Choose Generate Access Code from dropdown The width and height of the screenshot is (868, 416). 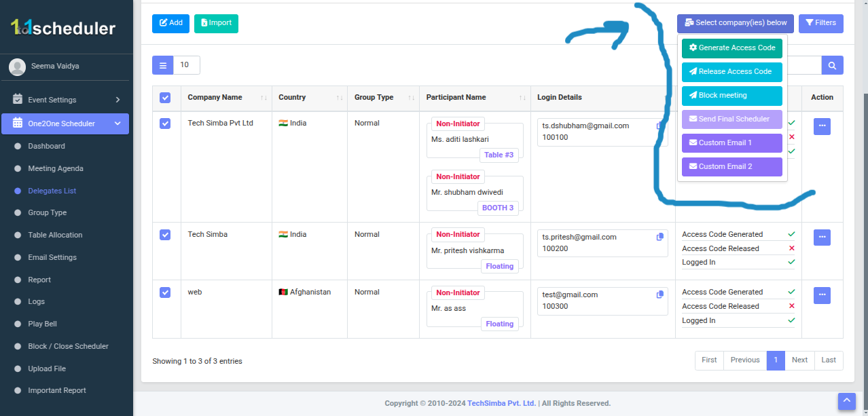tap(732, 48)
